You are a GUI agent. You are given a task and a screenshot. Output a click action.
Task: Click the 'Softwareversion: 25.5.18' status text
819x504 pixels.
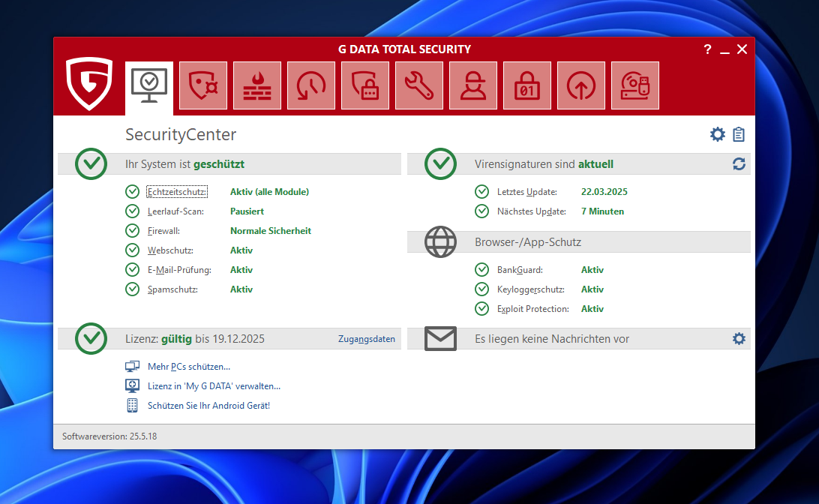point(109,436)
